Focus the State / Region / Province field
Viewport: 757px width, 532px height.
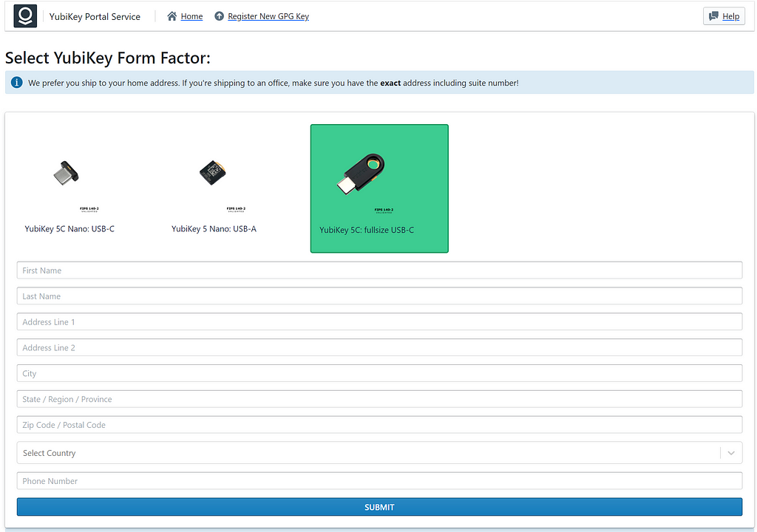click(x=379, y=399)
